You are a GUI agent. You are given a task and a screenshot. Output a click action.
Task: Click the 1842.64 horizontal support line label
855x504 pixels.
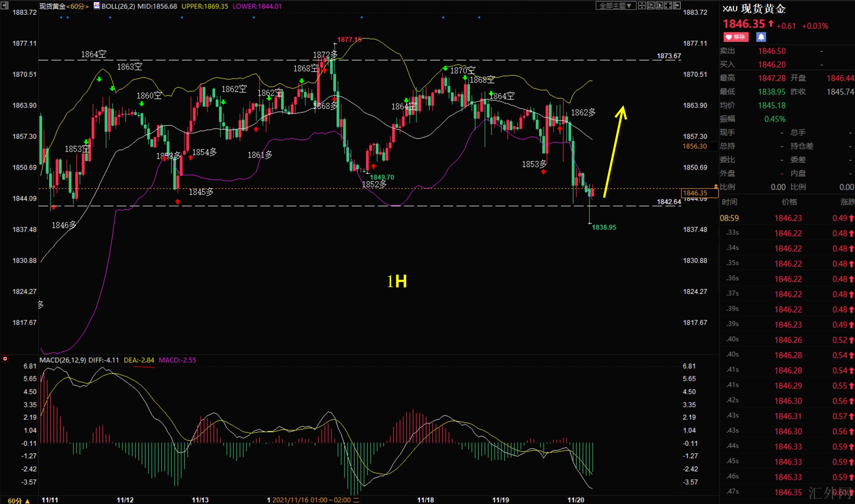coord(668,202)
